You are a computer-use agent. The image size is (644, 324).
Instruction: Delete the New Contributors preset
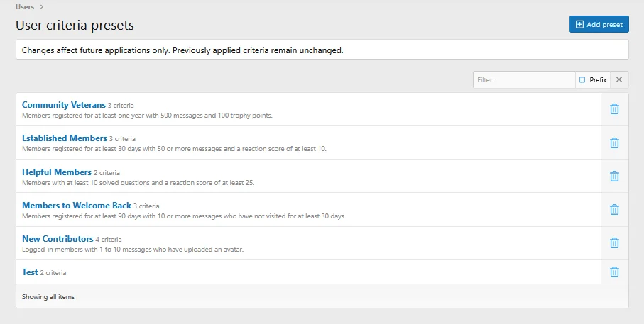pyautogui.click(x=614, y=242)
